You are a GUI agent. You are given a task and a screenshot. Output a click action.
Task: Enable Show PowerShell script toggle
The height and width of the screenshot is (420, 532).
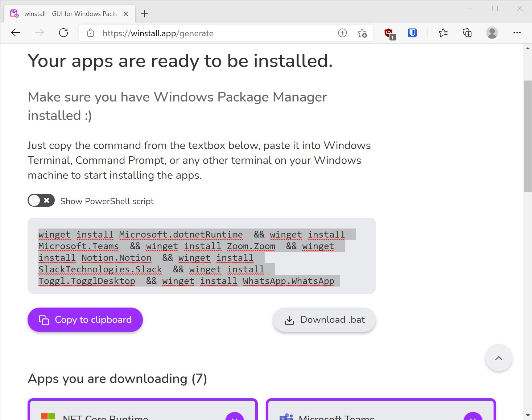(41, 200)
